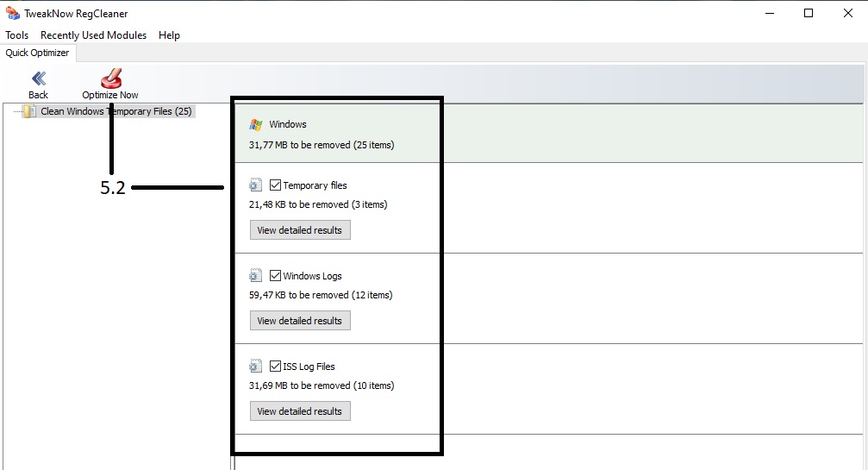Click the Back arrows icon
Image resolution: width=868 pixels, height=470 pixels.
click(x=39, y=78)
